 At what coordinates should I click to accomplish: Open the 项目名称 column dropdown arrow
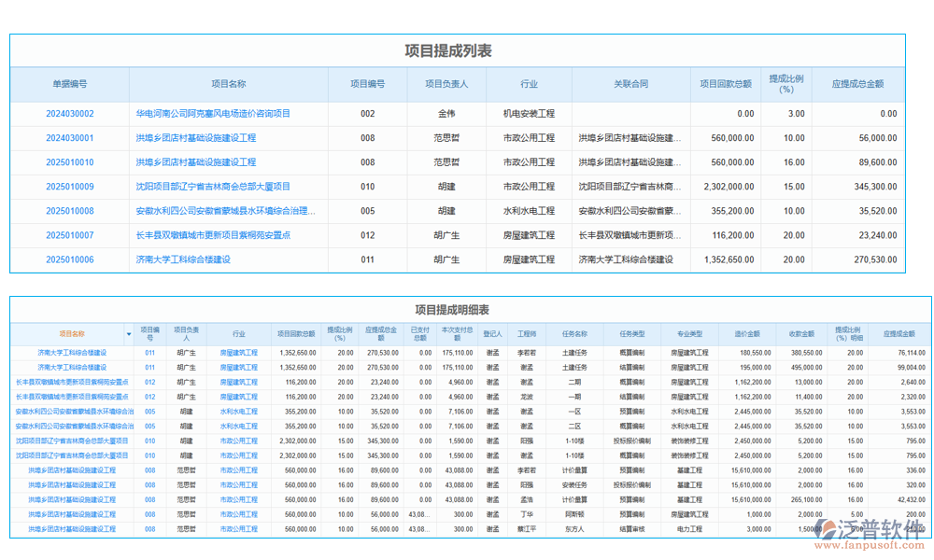129,334
